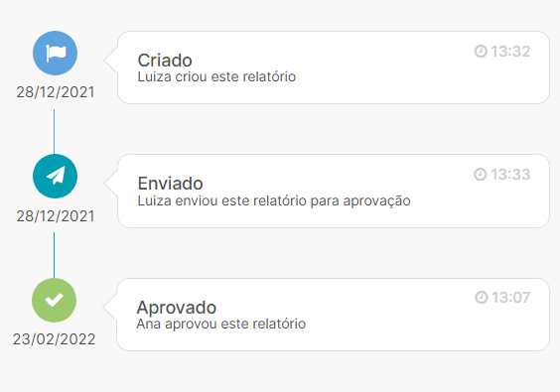This screenshot has width=560, height=392.
Task: Click the clock icon beside 13:32
Action: [481, 52]
